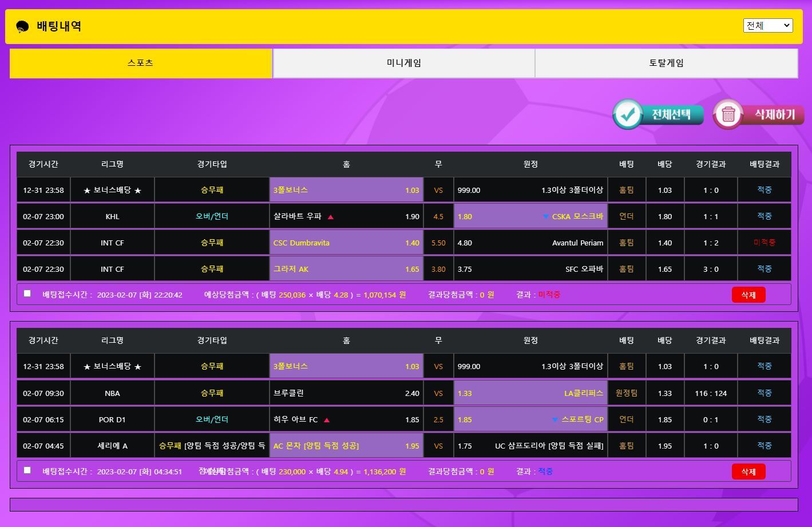Click red up arrow next to 히우 아브 FC
This screenshot has width=812, height=527.
[x=327, y=420]
